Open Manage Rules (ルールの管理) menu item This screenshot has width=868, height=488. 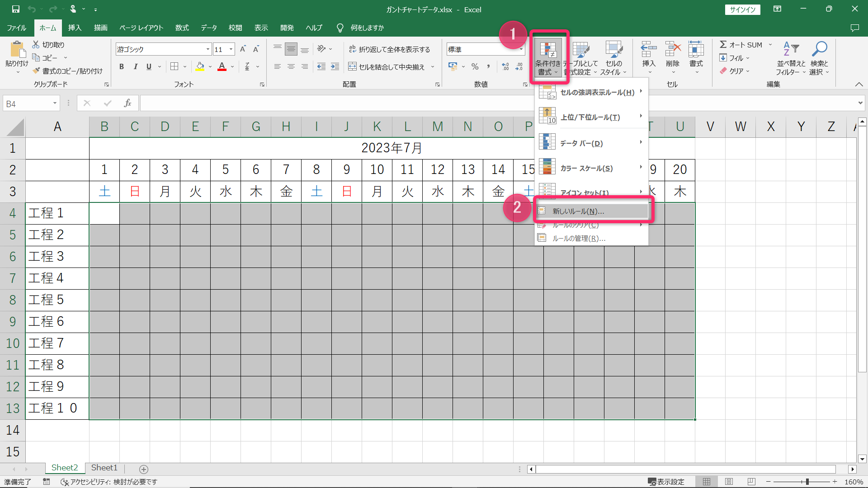592,238
